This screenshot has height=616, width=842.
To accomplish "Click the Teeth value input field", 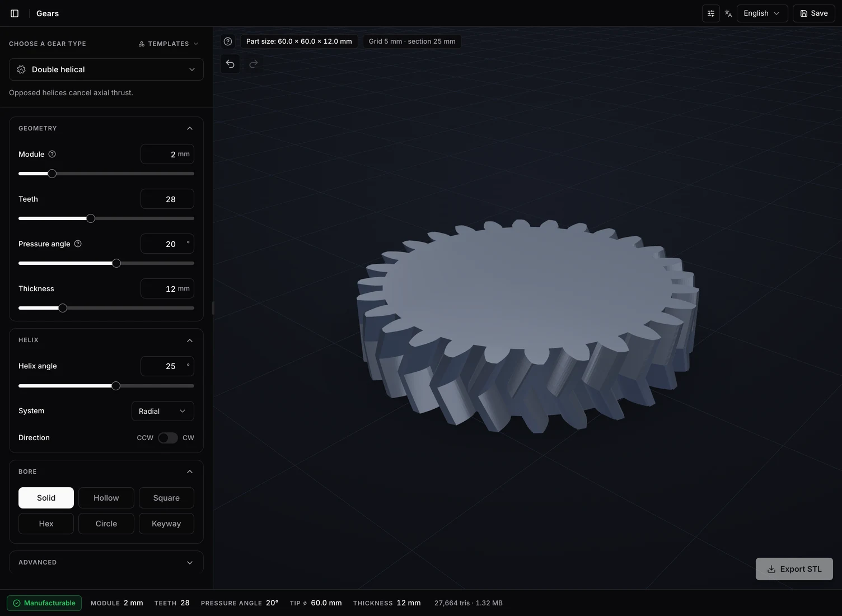I will click(x=167, y=199).
